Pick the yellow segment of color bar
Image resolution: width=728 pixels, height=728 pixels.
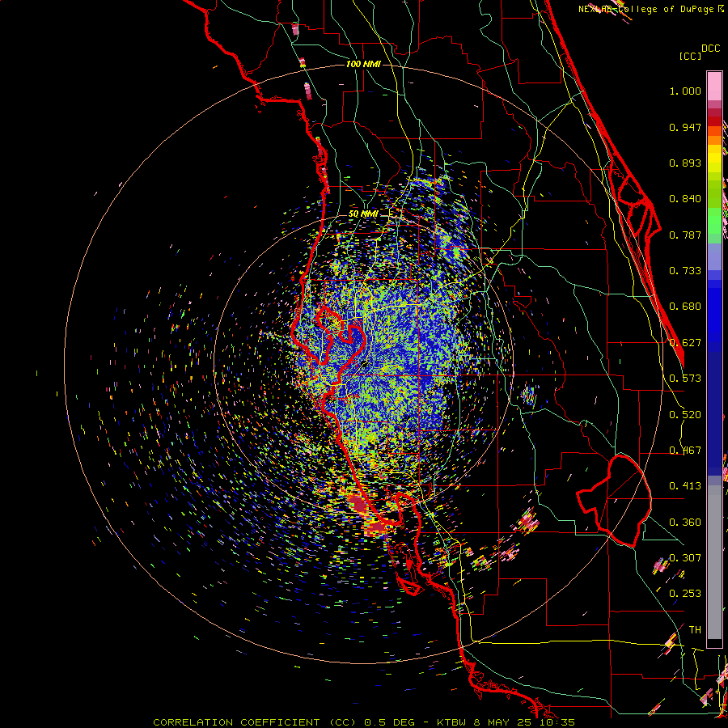pos(714,159)
